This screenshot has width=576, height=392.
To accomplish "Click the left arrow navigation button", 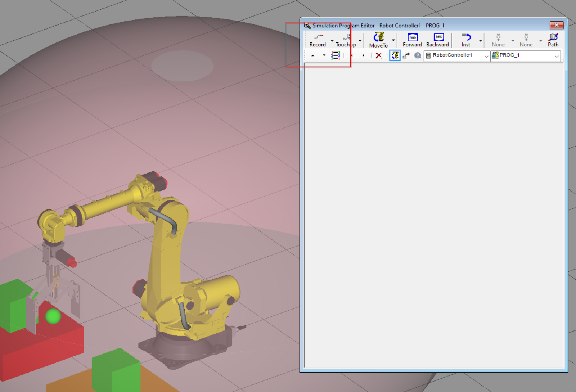I will click(x=352, y=55).
